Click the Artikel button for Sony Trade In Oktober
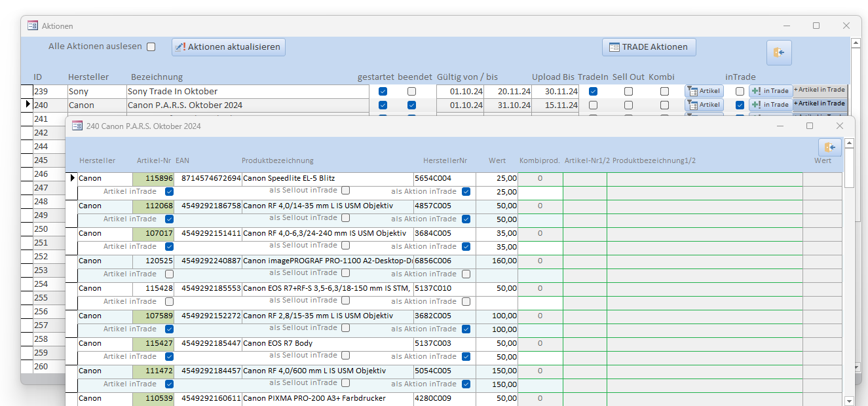 pyautogui.click(x=704, y=91)
